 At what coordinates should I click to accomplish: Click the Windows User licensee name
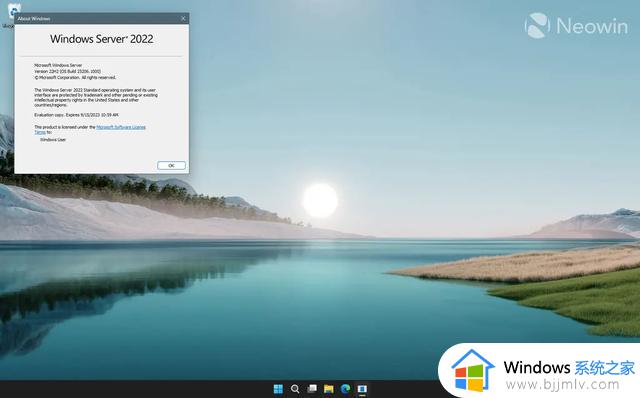[x=53, y=140]
